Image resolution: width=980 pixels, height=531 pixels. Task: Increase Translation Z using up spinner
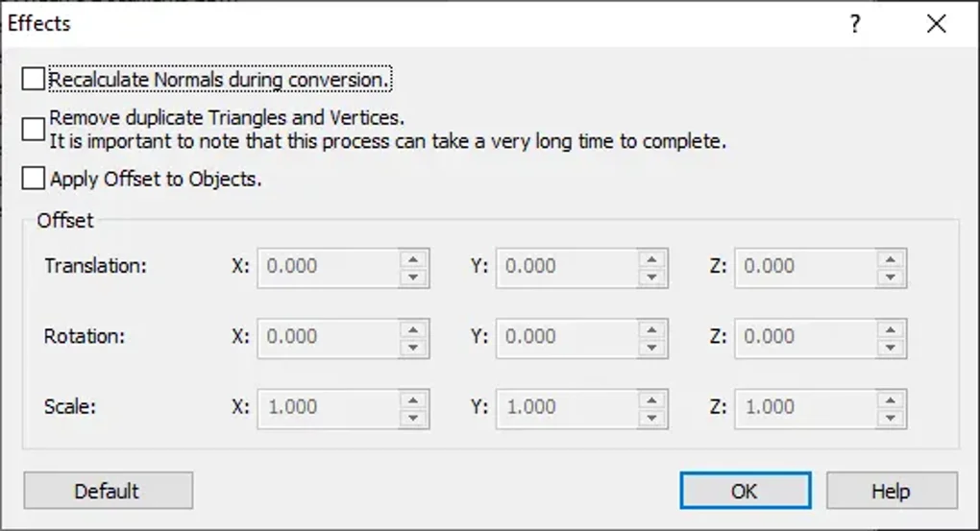tap(892, 258)
